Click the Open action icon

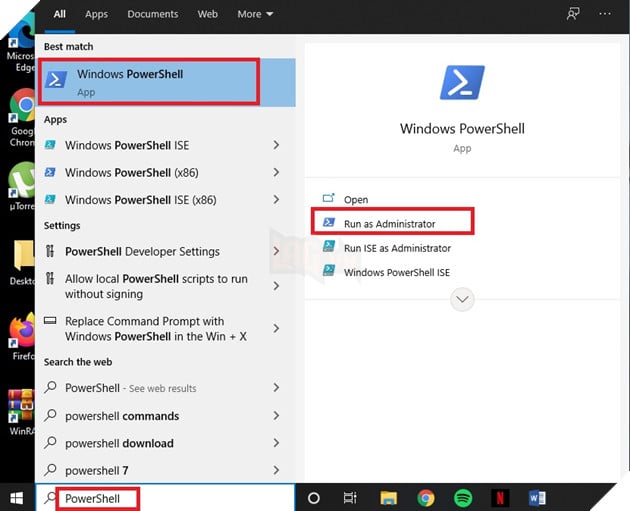click(329, 198)
